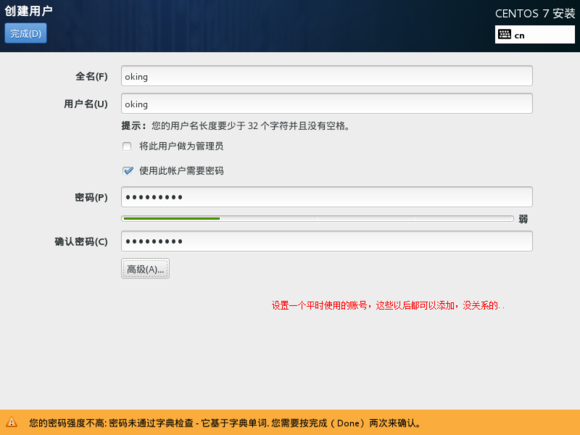The width and height of the screenshot is (580, 435).
Task: Click the username length hint text
Action: (236, 126)
